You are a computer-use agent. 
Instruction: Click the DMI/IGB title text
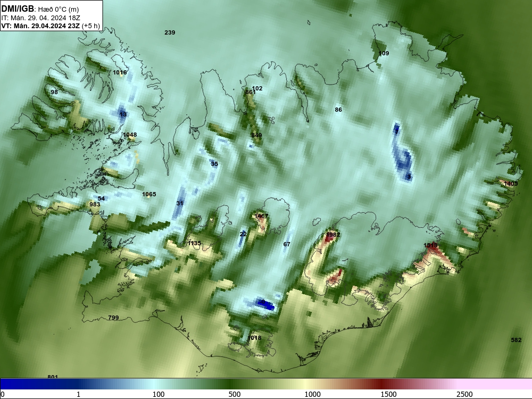18,9
